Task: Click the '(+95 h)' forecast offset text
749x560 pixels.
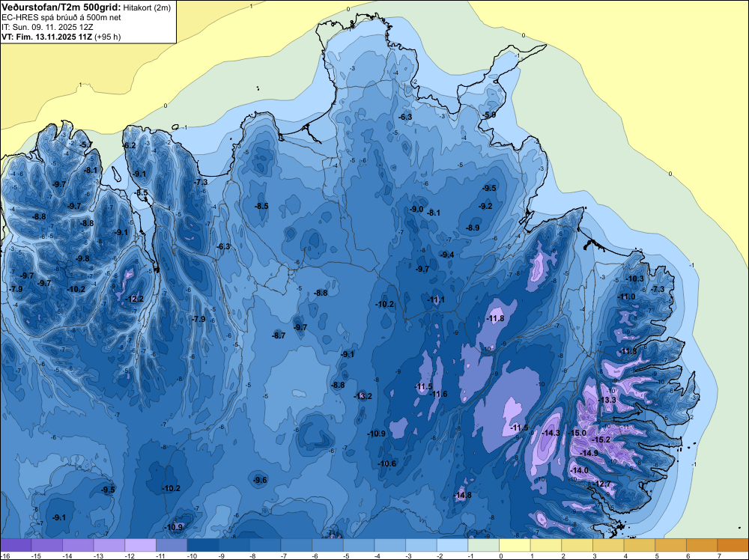Action: coord(108,37)
